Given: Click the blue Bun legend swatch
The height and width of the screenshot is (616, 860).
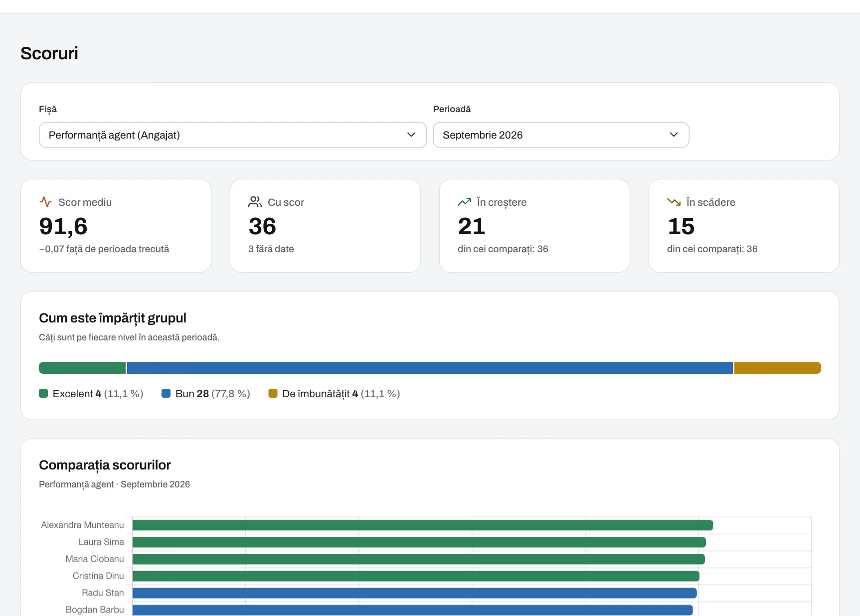Looking at the screenshot, I should 166,393.
